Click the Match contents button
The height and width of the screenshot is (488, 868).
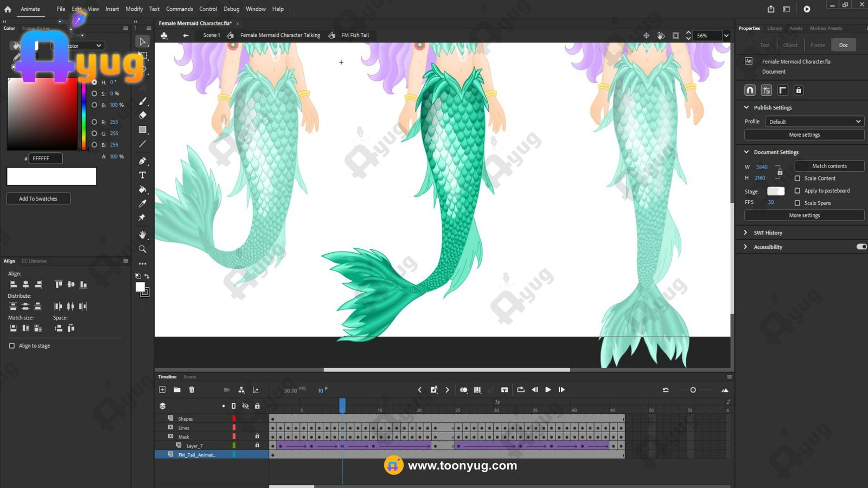[829, 166]
